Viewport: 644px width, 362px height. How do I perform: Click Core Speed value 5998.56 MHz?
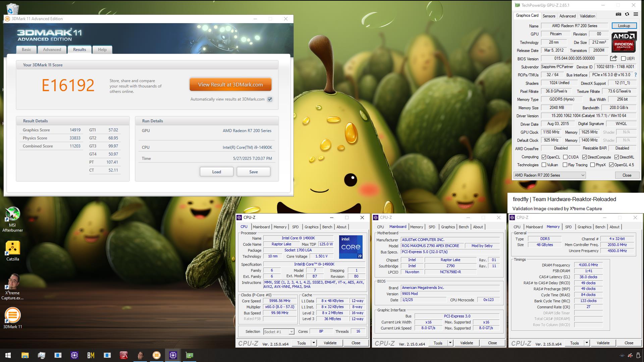click(x=280, y=301)
